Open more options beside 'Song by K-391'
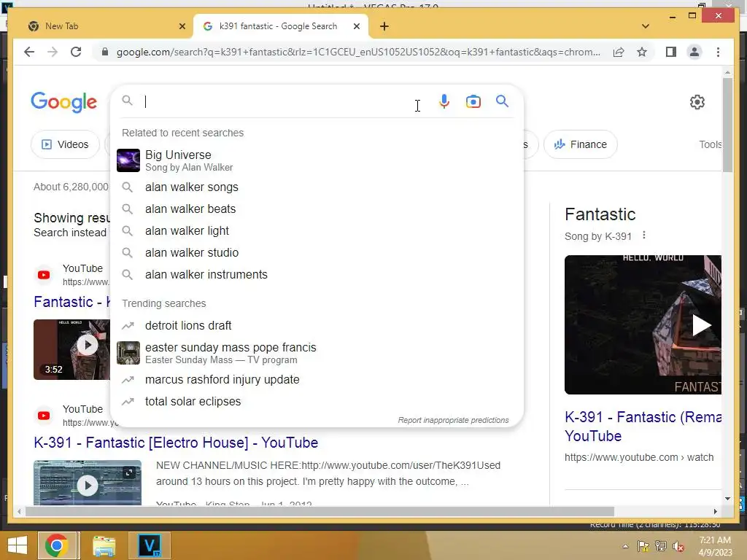Image resolution: width=747 pixels, height=560 pixels. pyautogui.click(x=644, y=236)
